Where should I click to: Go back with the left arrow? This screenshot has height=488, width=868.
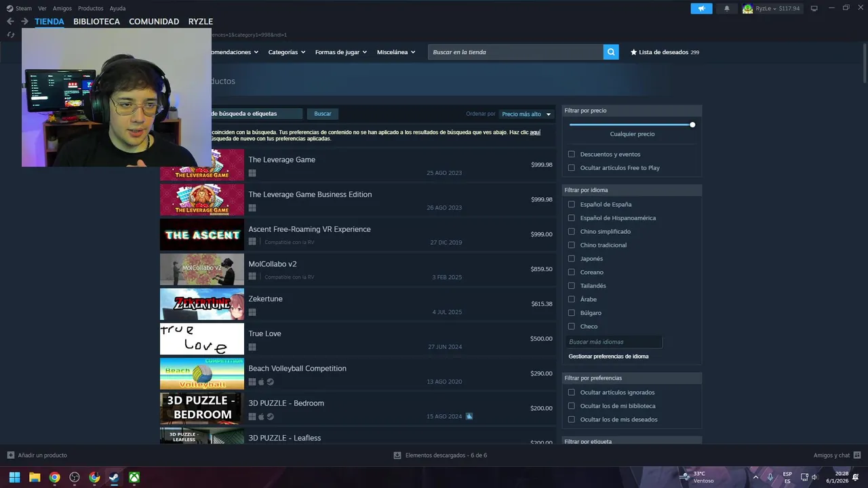(10, 22)
